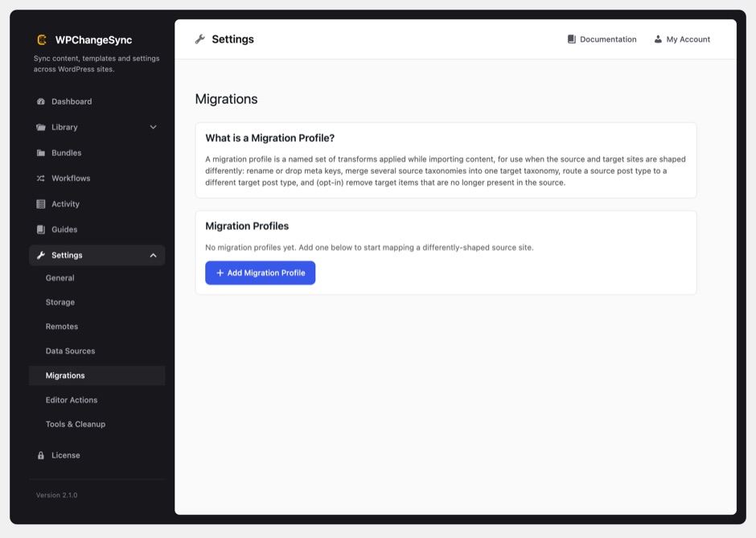This screenshot has width=756, height=538.
Task: Open Guides from the sidebar
Action: point(97,229)
